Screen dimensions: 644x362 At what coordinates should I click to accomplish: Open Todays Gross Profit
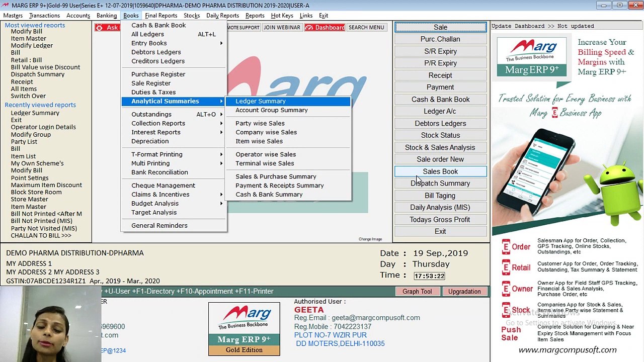click(x=440, y=220)
